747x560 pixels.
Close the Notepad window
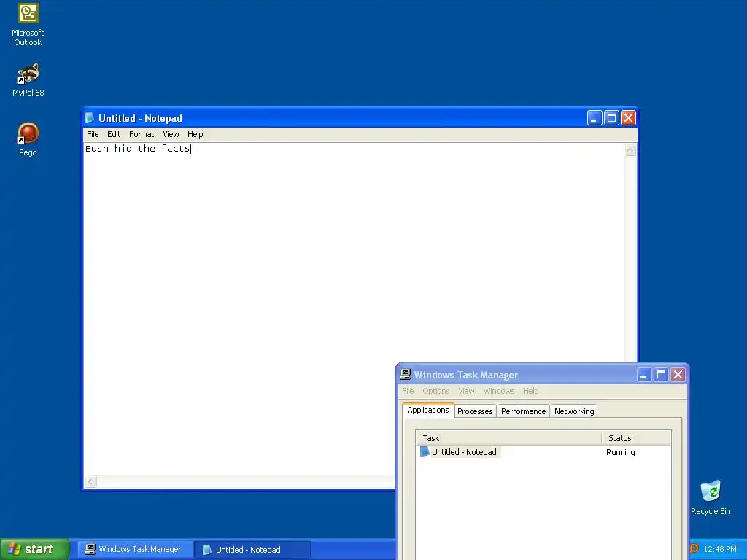coord(628,117)
